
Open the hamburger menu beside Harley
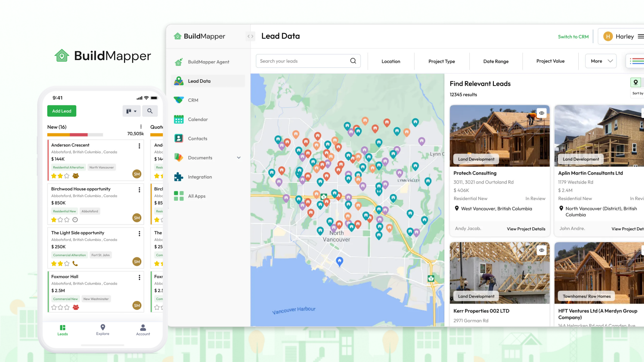point(641,36)
